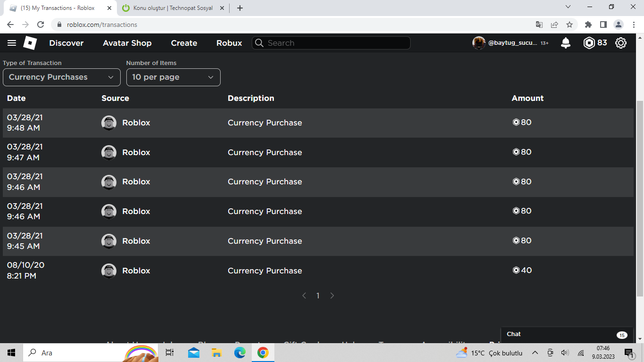The width and height of the screenshot is (644, 362).
Task: Go to the next transactions page arrow
Action: coord(332,296)
